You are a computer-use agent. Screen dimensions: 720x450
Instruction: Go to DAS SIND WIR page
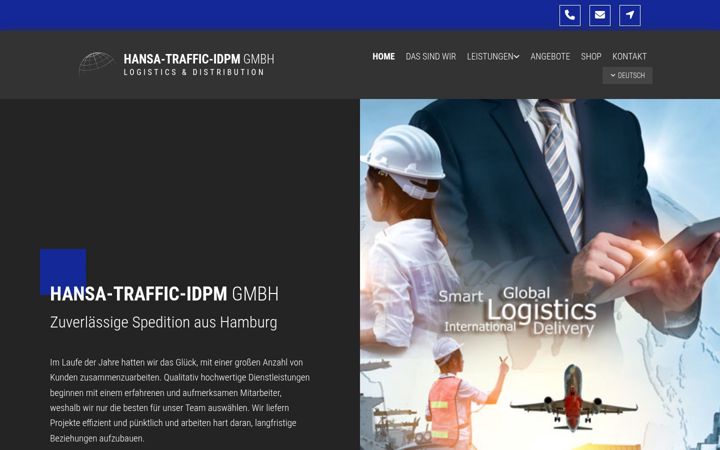[431, 56]
